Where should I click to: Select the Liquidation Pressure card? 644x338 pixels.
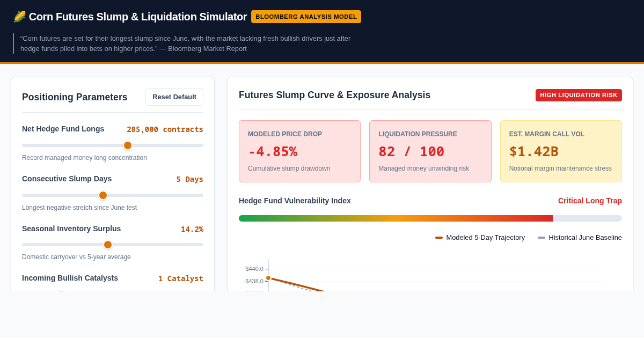click(x=430, y=151)
